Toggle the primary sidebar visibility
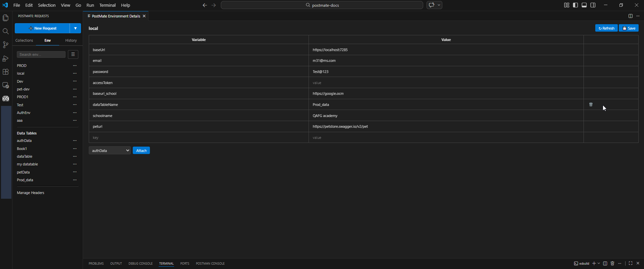This screenshot has width=644, height=269. 575,5
